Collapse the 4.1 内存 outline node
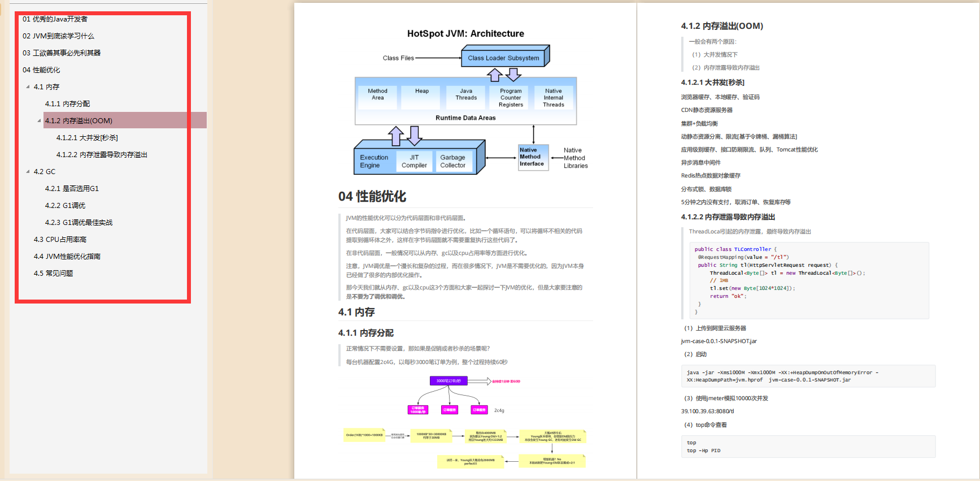The height and width of the screenshot is (481, 980). 28,86
